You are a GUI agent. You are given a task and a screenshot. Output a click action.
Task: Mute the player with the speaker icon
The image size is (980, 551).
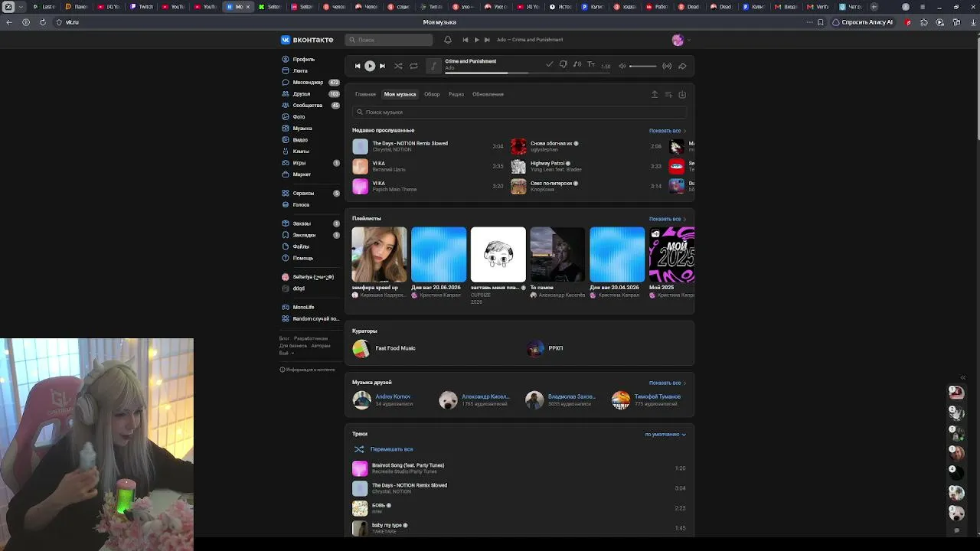(x=622, y=66)
